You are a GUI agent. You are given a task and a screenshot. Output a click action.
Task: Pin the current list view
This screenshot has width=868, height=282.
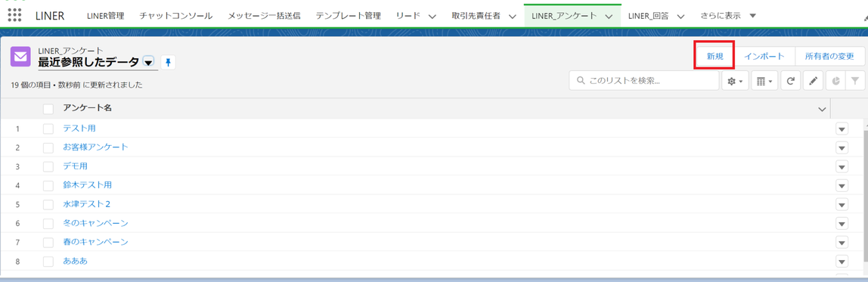point(169,63)
